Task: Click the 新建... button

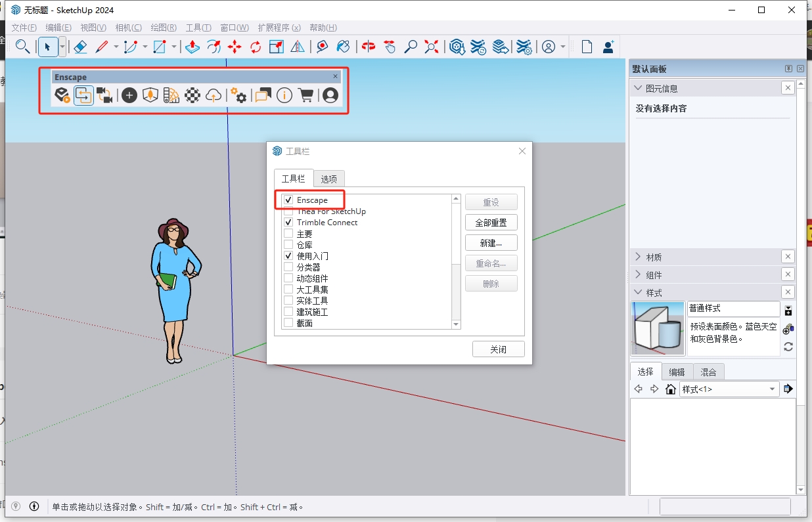Action: [491, 243]
